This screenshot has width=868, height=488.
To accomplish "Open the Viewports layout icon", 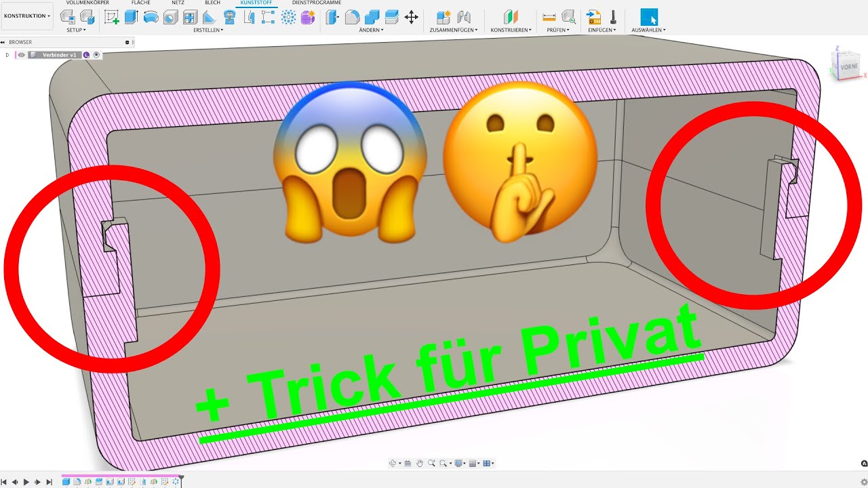I will click(x=488, y=464).
